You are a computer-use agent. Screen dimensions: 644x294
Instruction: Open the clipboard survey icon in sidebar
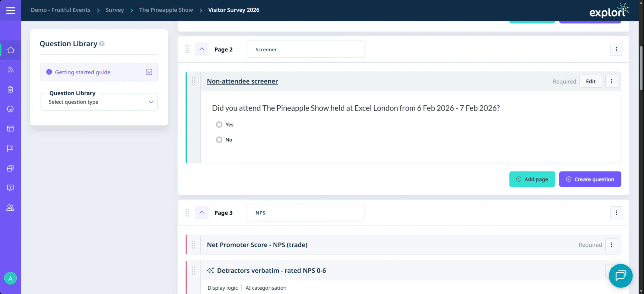10,90
